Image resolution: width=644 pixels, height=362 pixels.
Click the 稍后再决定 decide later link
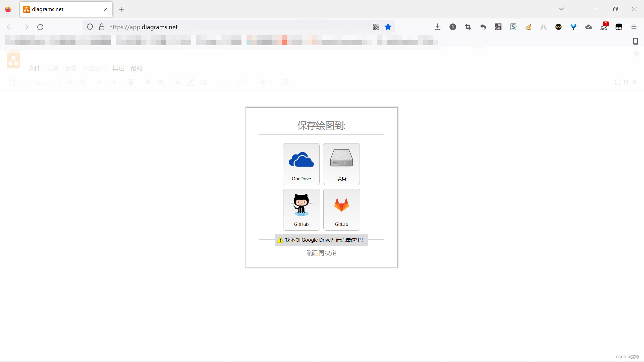(x=321, y=253)
